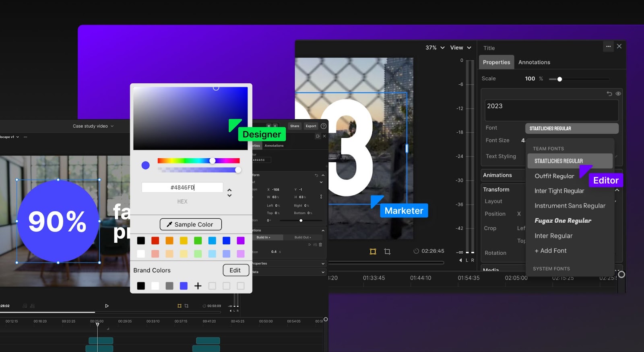This screenshot has height=352, width=644.
Task: Select the gray Brand Colors swatch
Action: pyautogui.click(x=169, y=286)
